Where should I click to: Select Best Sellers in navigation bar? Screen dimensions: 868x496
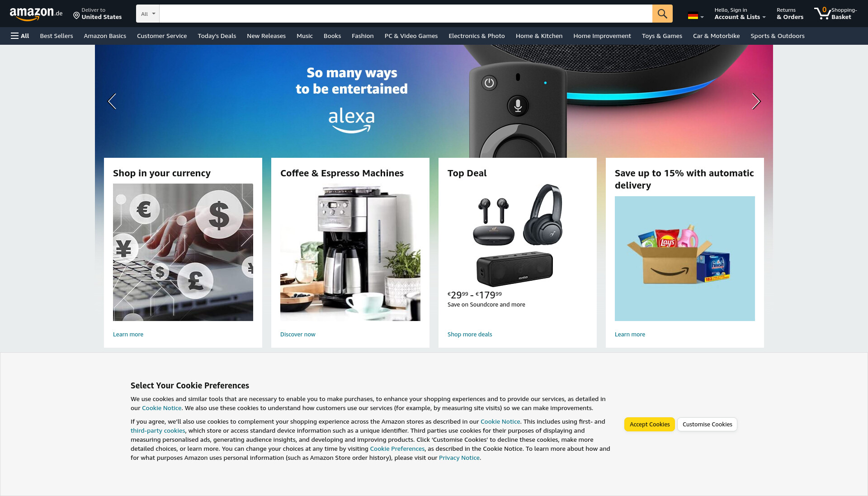pyautogui.click(x=57, y=36)
